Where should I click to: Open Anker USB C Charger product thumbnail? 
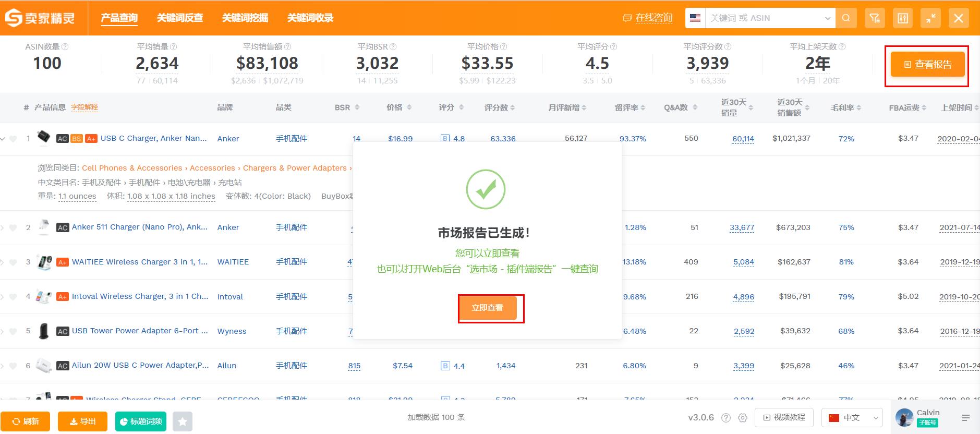[x=44, y=138]
